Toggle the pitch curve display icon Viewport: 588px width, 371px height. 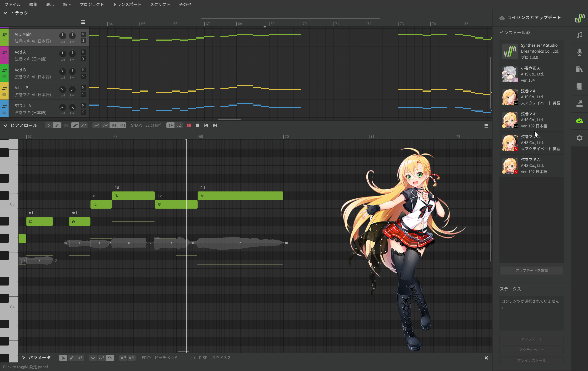click(84, 125)
